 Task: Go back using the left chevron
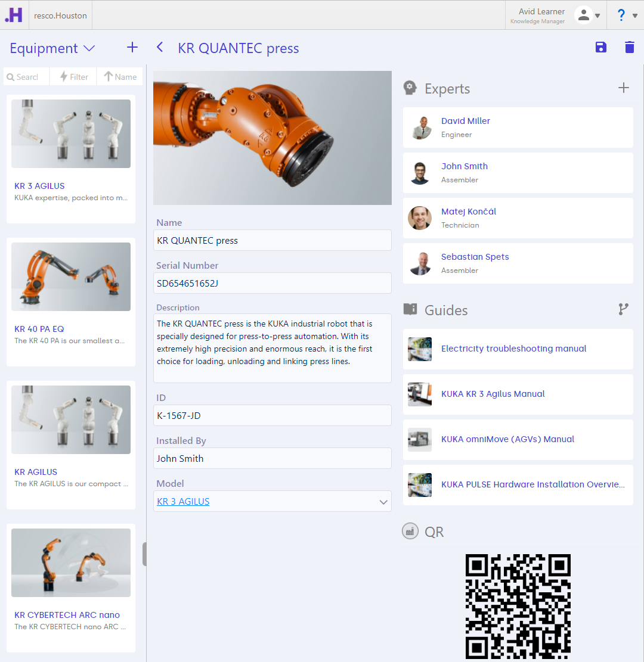coord(159,48)
